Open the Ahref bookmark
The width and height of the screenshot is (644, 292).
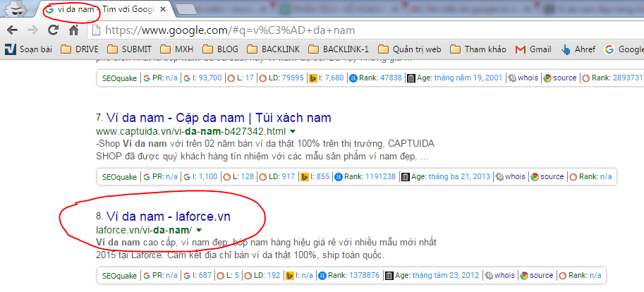578,49
